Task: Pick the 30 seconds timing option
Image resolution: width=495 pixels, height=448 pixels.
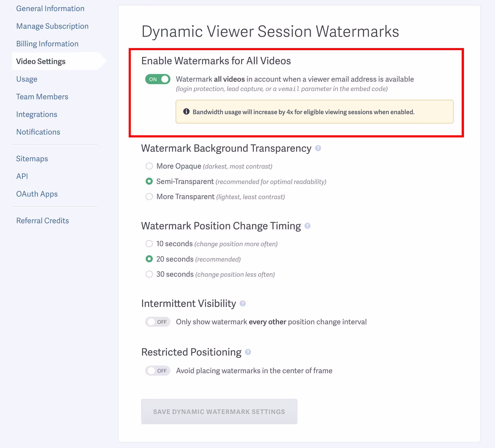Action: click(x=149, y=274)
